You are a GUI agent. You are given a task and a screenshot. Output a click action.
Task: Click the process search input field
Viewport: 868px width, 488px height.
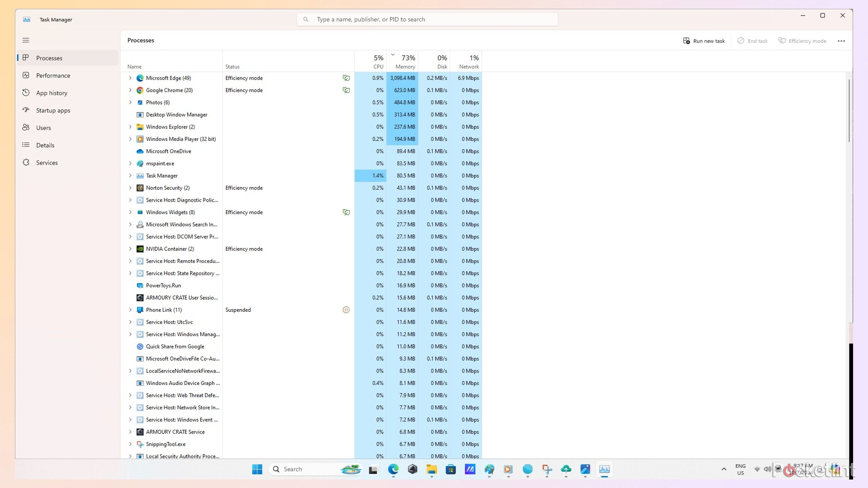tap(427, 19)
